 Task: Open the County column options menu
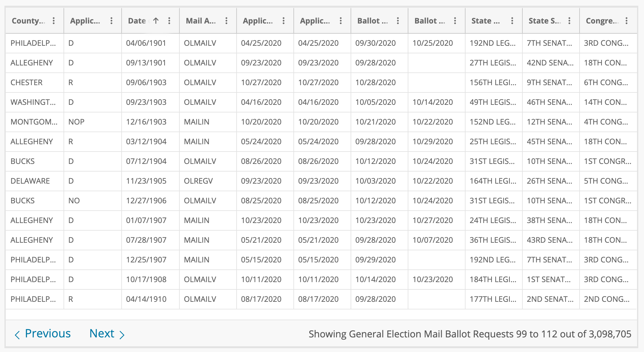tap(54, 21)
